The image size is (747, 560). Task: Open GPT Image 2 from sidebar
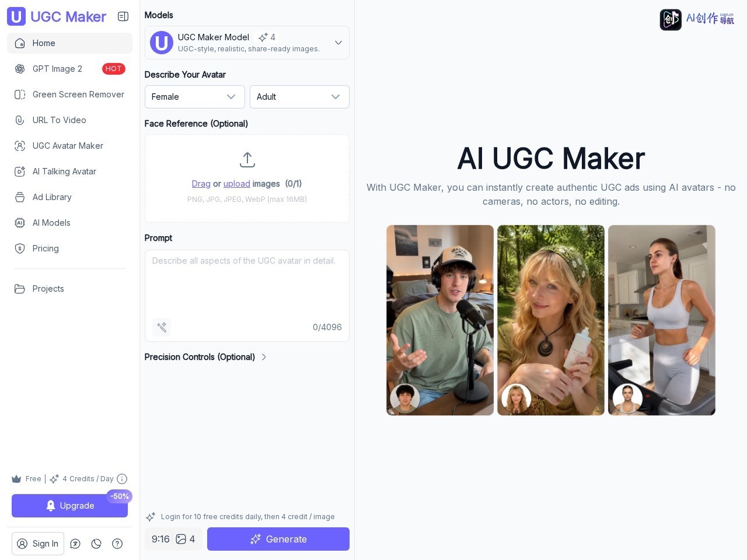(x=69, y=69)
